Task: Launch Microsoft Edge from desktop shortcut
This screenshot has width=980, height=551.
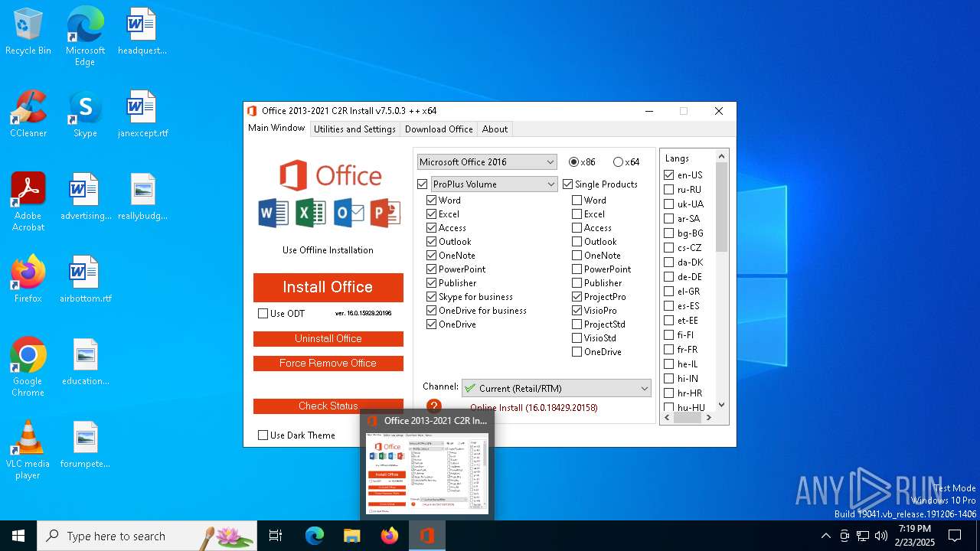Action: click(85, 37)
